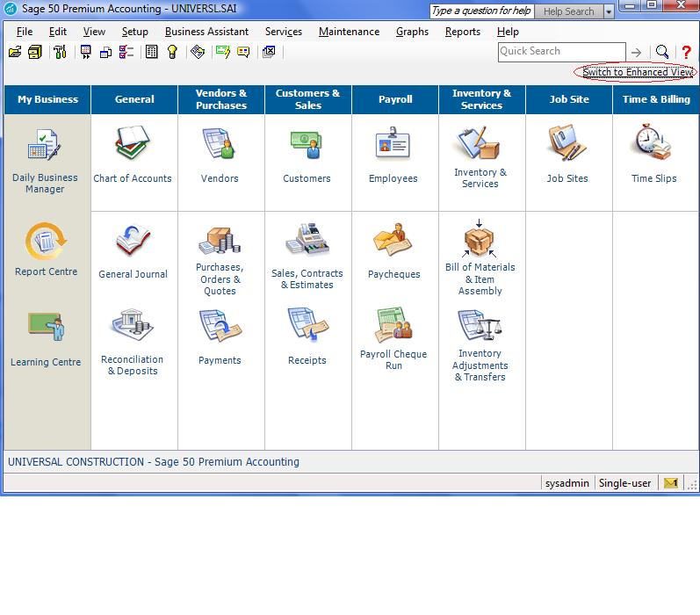Open the Vendors module

point(220,156)
